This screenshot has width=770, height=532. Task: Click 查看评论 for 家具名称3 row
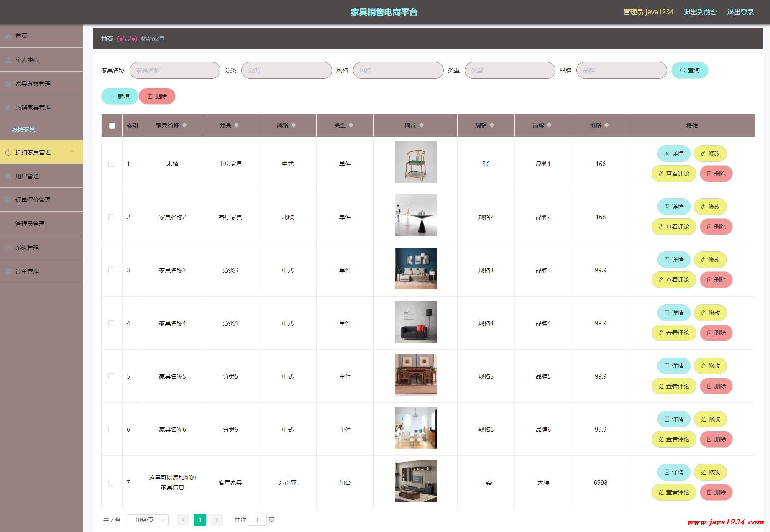coord(674,280)
